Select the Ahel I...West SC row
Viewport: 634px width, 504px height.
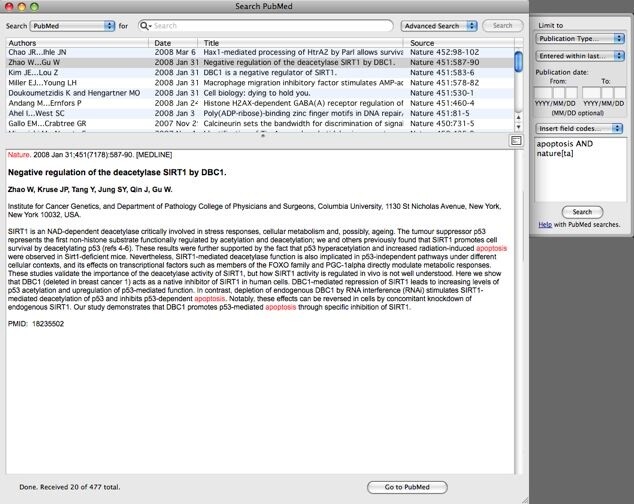(260, 113)
